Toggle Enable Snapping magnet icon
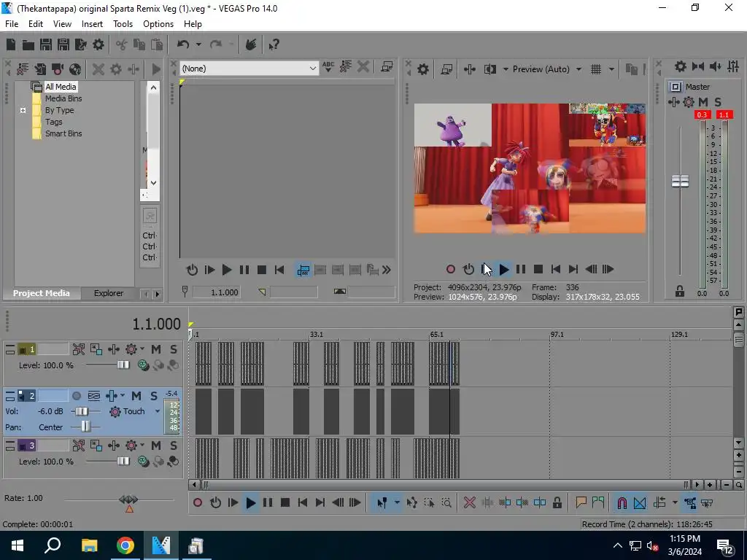 click(x=622, y=503)
